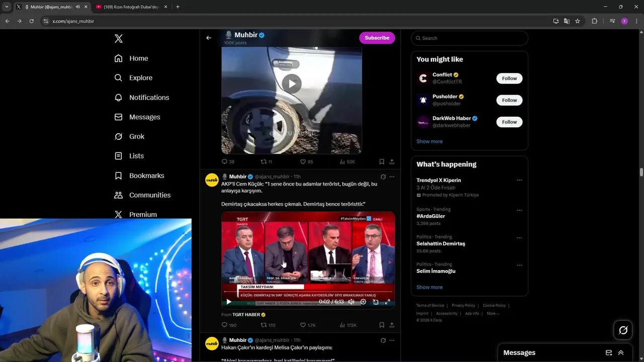Open the Explore page
Screen dimensions: 644x362
click(133, 78)
